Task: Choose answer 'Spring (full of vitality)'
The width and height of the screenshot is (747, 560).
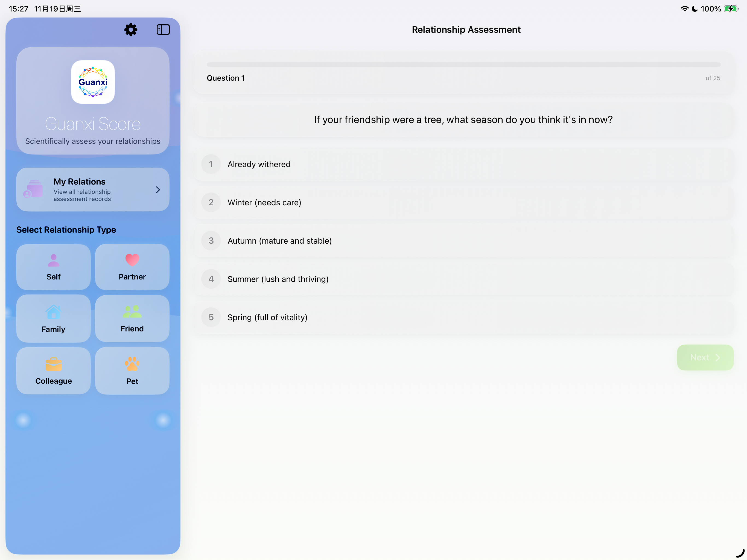Action: tap(463, 317)
